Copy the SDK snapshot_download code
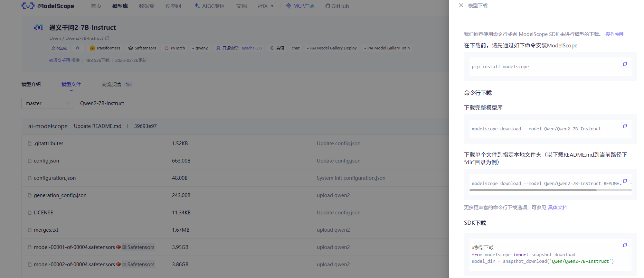This screenshot has width=644, height=278. pos(625,245)
